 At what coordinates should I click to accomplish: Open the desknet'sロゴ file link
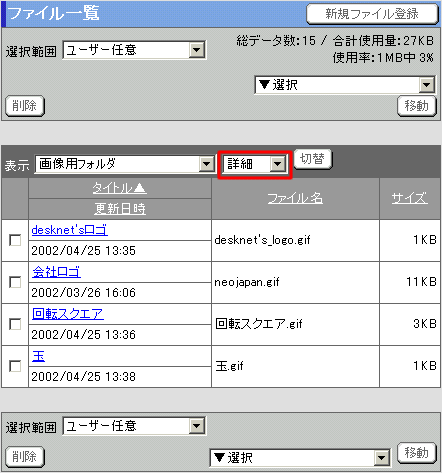click(69, 230)
